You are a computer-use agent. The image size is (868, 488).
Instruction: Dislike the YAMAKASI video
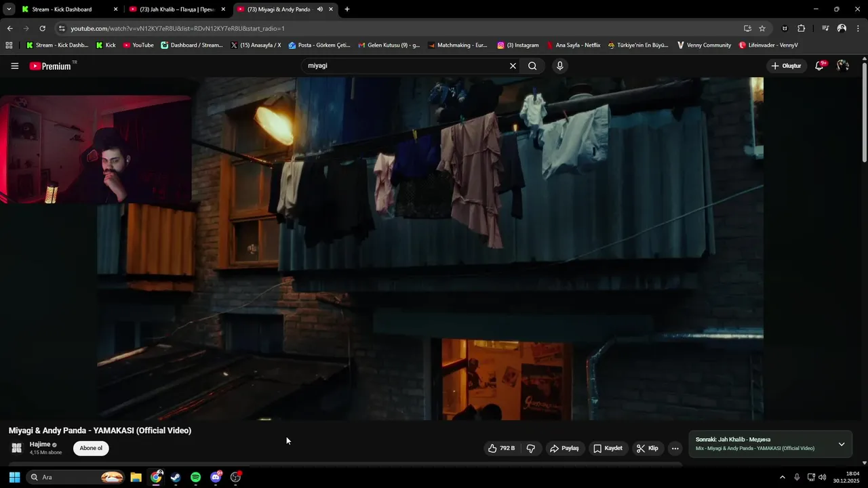coord(531,448)
